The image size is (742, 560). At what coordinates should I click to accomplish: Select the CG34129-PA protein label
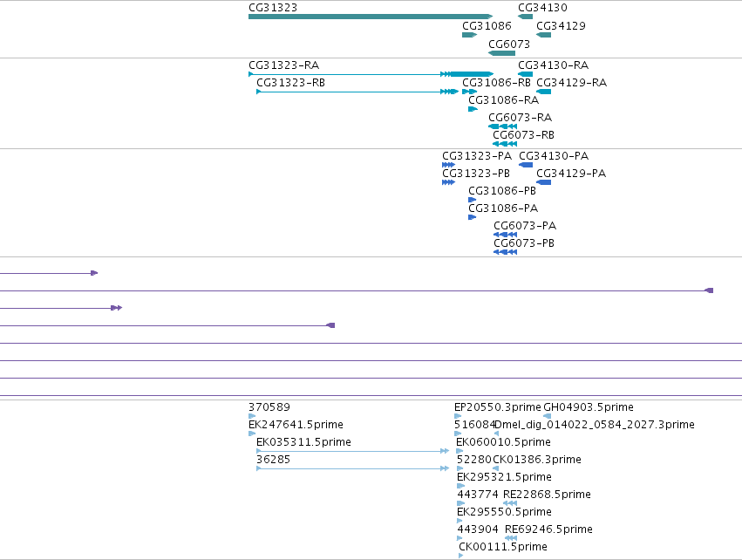[571, 174]
